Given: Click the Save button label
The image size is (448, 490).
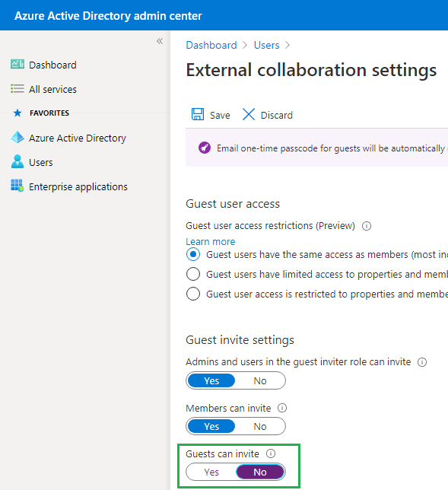Looking at the screenshot, I should [x=220, y=116].
